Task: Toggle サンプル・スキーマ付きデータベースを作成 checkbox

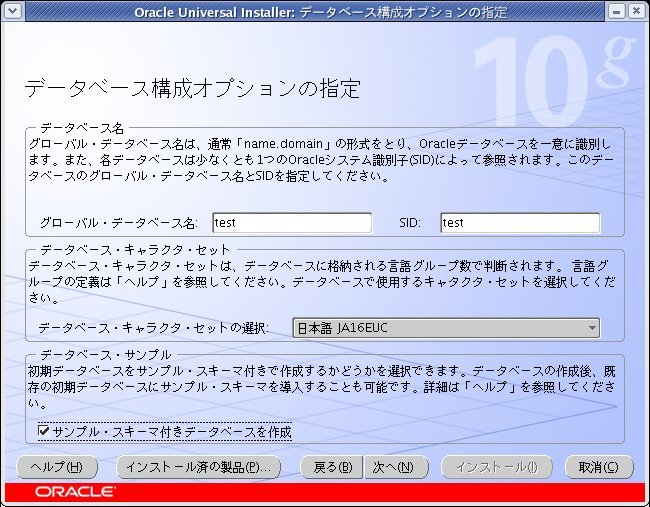Action: tap(44, 431)
